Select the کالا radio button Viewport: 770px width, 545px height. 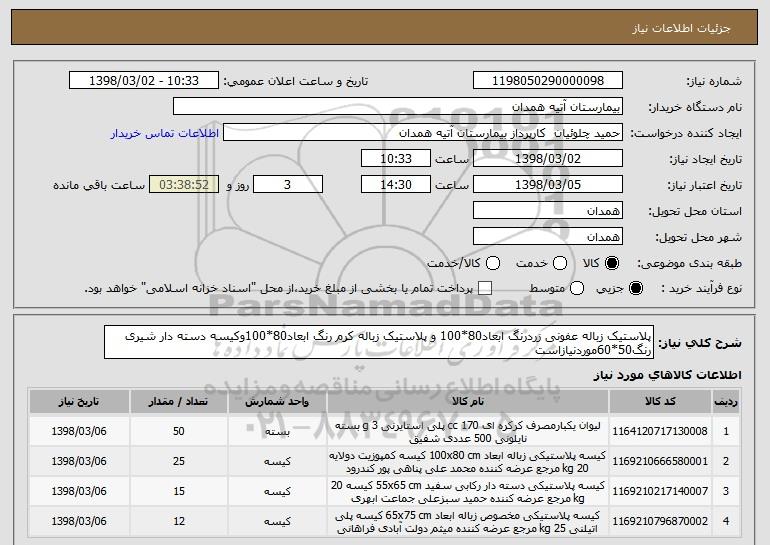point(612,263)
